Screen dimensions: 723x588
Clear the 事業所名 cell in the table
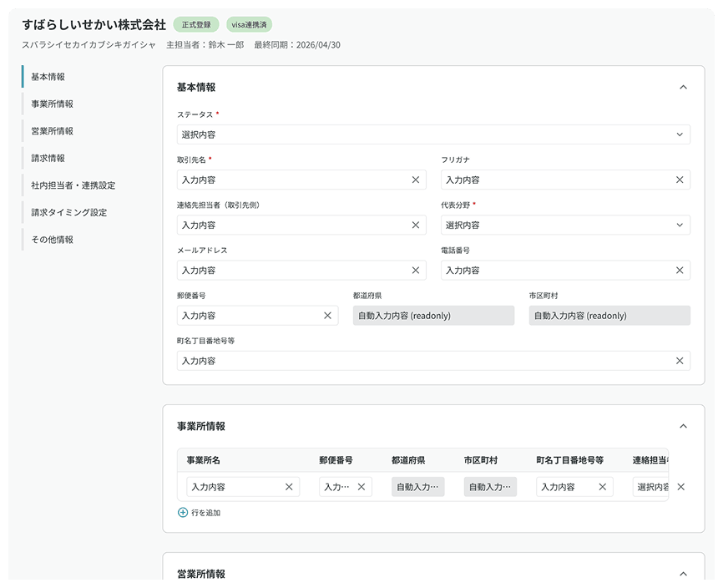pyautogui.click(x=289, y=487)
